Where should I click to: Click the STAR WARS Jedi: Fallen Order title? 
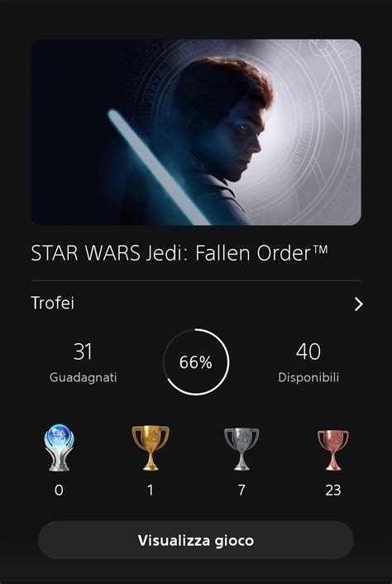tap(179, 254)
